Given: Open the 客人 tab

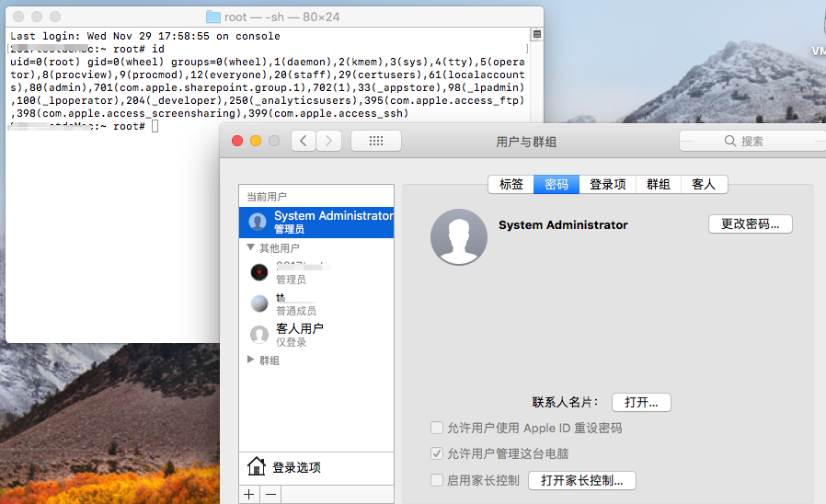Looking at the screenshot, I should pos(704,184).
